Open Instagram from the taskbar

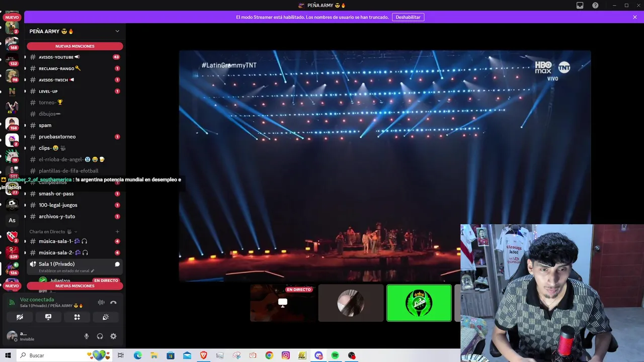click(x=286, y=355)
